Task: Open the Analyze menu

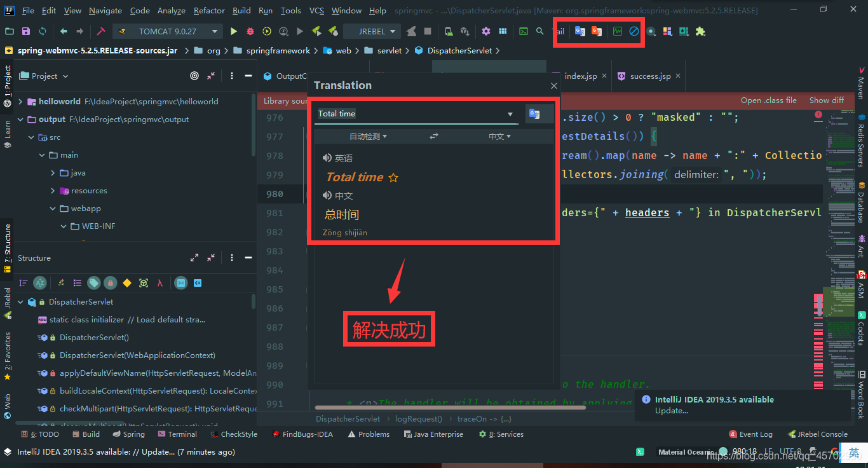Action: click(172, 10)
